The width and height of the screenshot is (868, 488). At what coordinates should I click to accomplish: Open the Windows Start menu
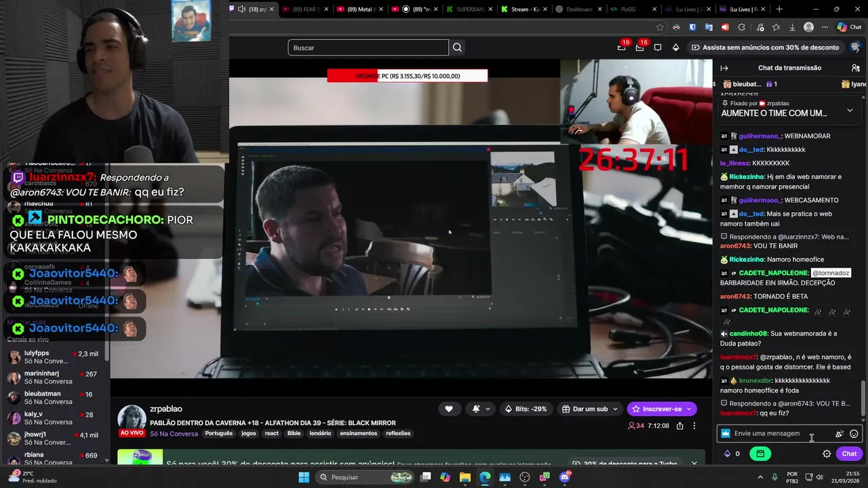(304, 477)
